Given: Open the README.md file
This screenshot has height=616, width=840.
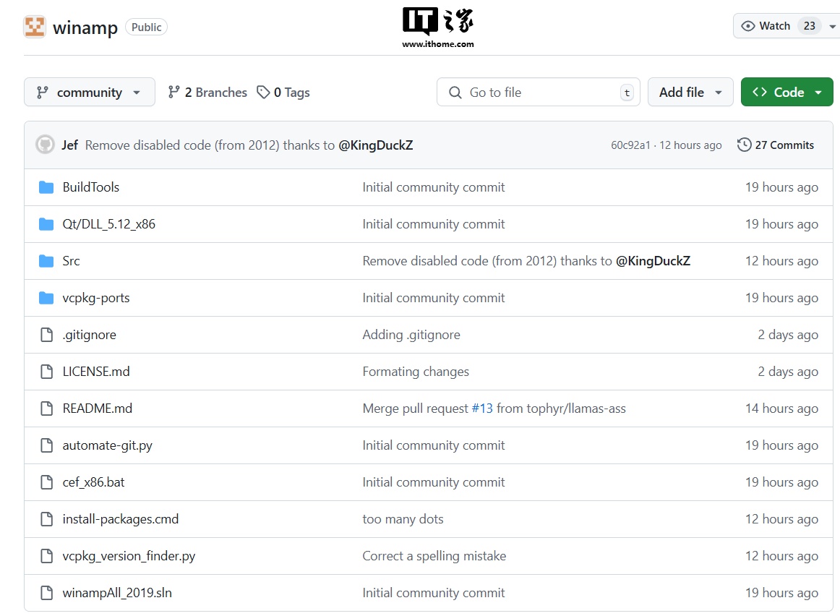Looking at the screenshot, I should [x=97, y=408].
